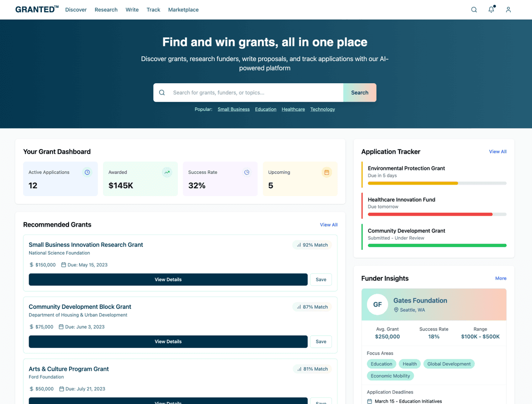This screenshot has height=404, width=532.
Task: Click the calendar icon on Upcoming card
Action: coord(327,172)
